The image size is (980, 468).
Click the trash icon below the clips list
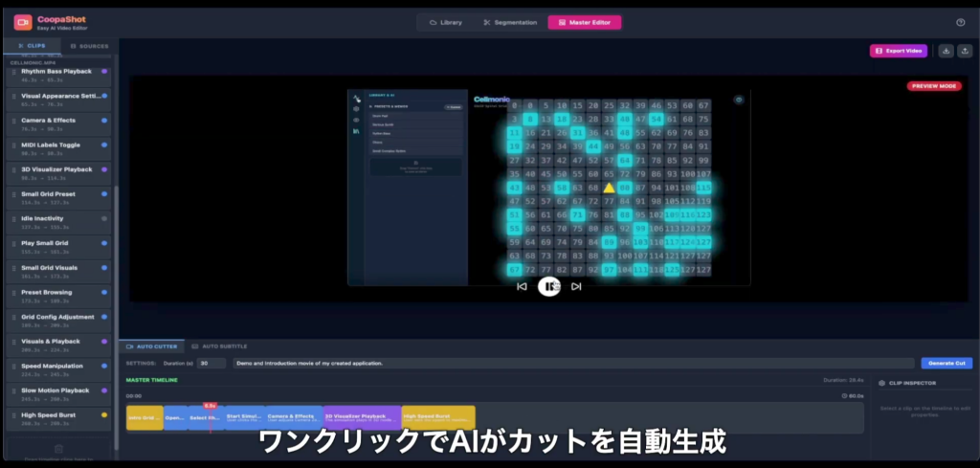pos(57,448)
